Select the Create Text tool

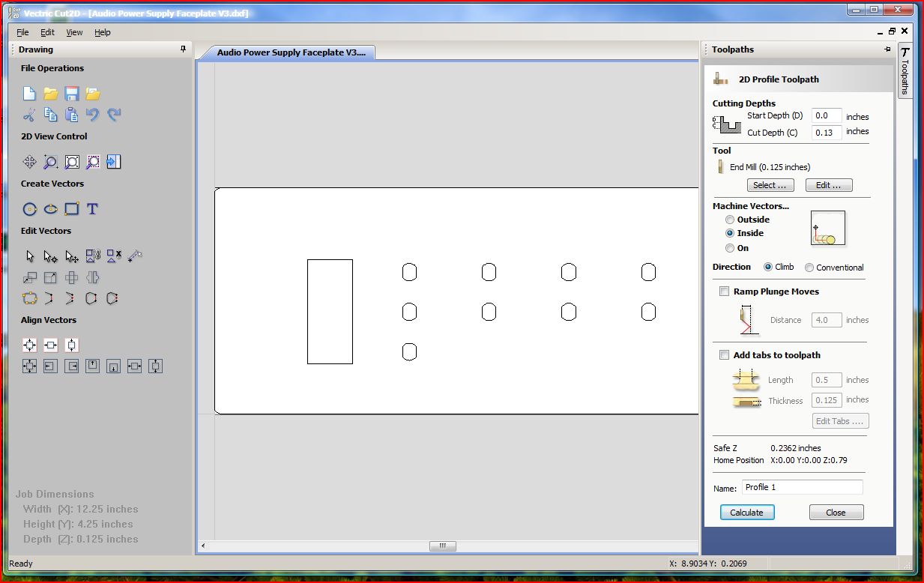point(92,209)
